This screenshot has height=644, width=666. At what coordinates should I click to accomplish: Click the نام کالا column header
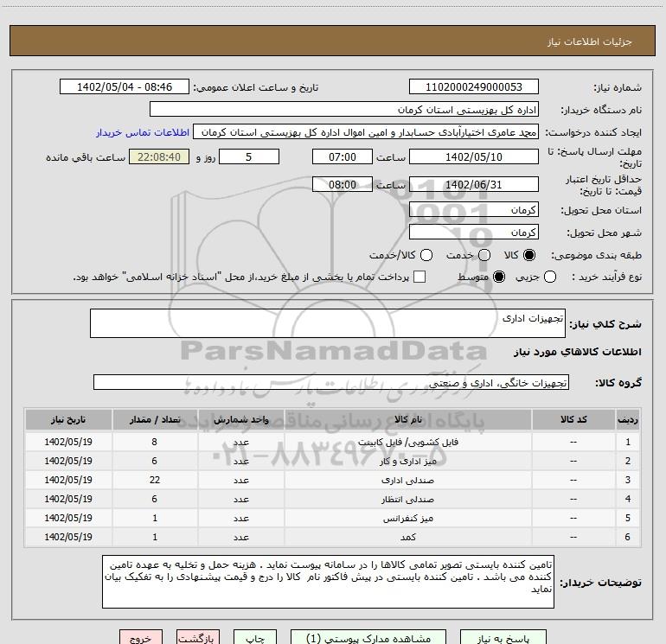point(407,419)
